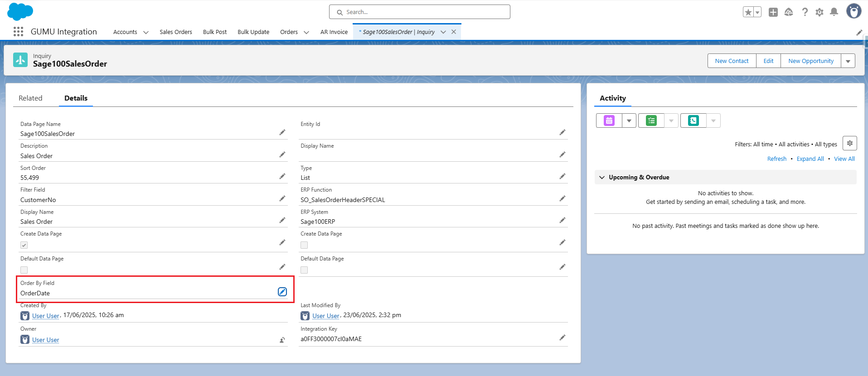Toggle the right Create Data Page checkbox

(304, 245)
